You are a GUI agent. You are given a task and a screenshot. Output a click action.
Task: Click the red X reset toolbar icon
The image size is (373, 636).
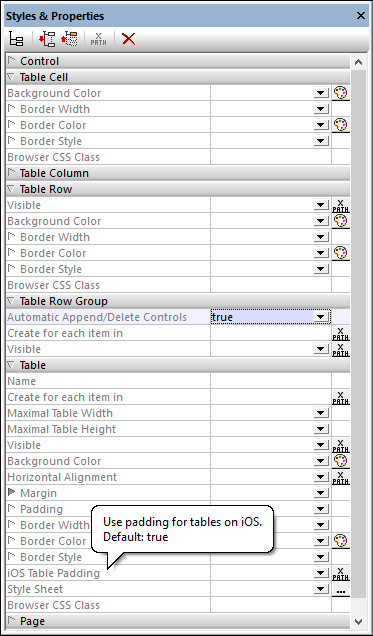click(129, 39)
